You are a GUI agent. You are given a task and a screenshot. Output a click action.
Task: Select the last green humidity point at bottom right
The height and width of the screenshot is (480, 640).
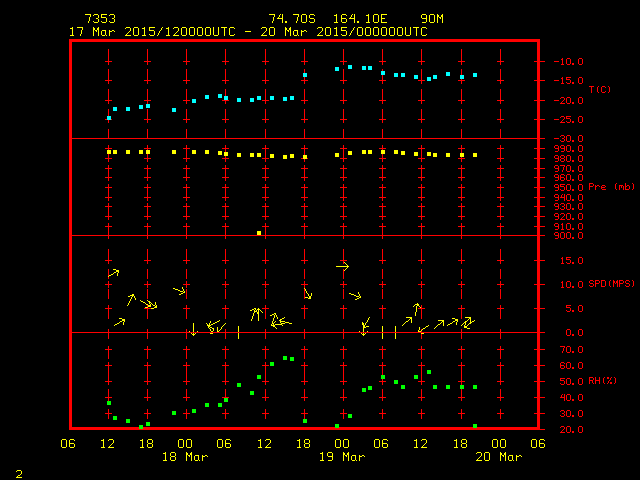tap(475, 426)
